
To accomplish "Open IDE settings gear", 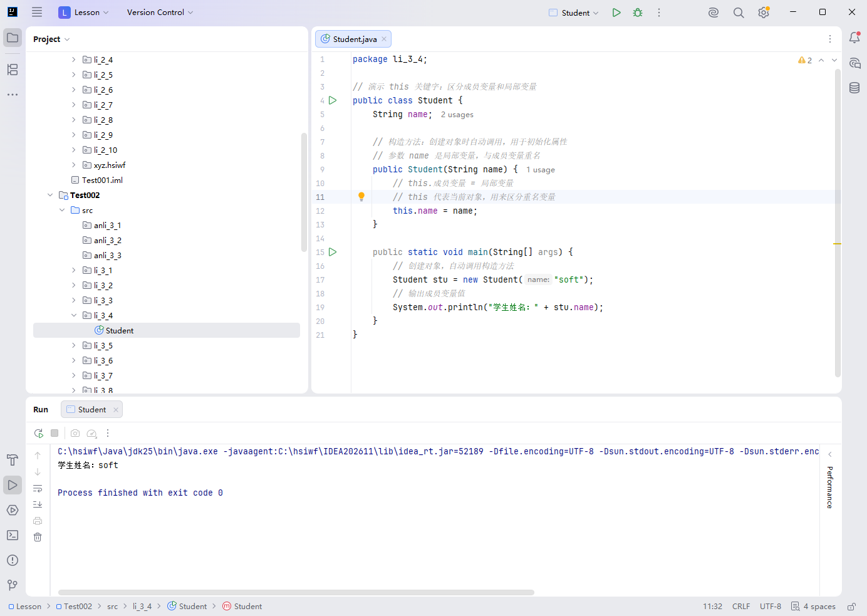I will [764, 13].
